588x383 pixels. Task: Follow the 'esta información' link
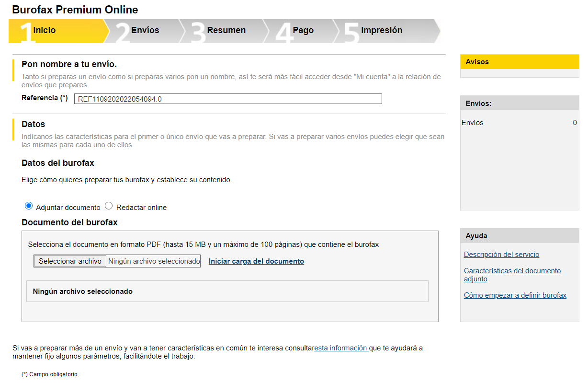point(341,348)
